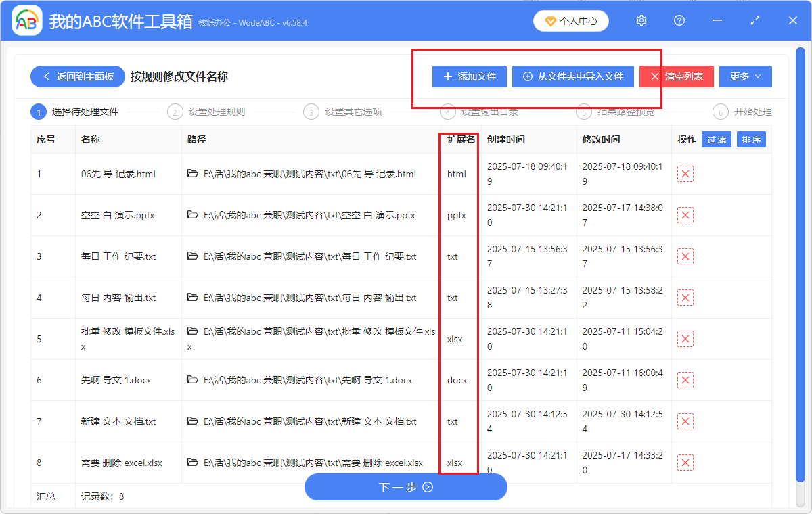
Task: Click the 添加文件 add files button
Action: 469,76
